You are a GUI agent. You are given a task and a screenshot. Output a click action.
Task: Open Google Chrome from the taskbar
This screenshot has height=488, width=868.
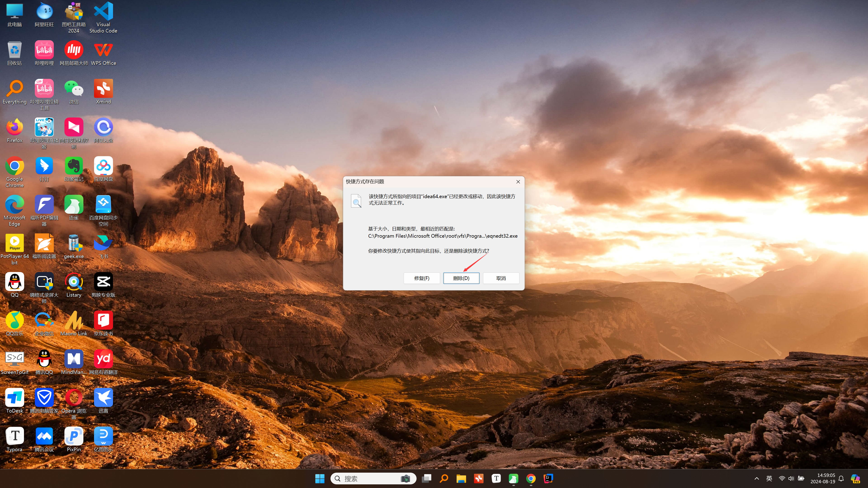531,478
